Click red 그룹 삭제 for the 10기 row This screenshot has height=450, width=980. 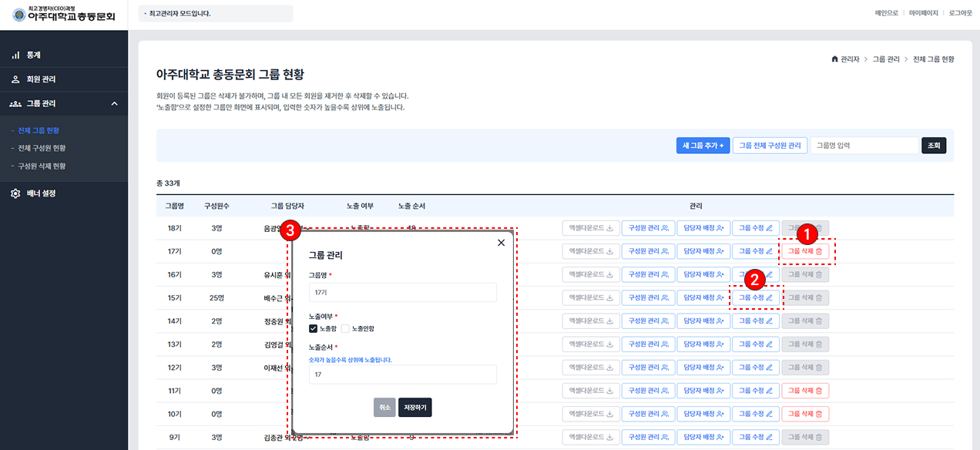pos(805,414)
